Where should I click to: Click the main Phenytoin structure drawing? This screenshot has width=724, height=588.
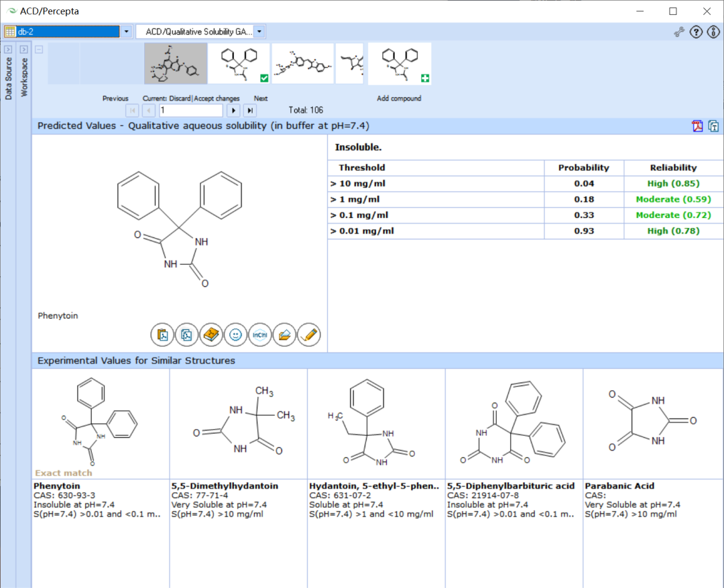click(179, 229)
